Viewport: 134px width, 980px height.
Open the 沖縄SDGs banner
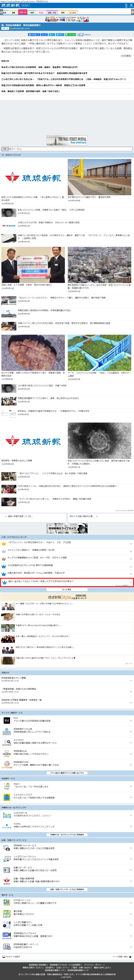(x=67, y=19)
